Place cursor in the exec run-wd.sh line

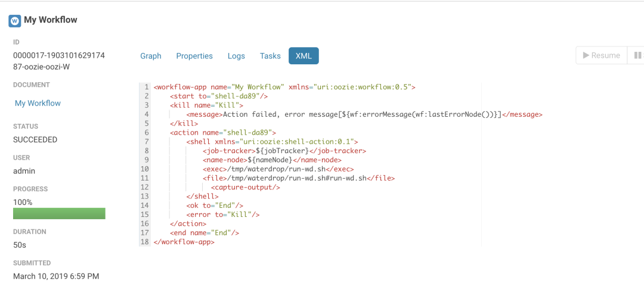click(x=278, y=169)
